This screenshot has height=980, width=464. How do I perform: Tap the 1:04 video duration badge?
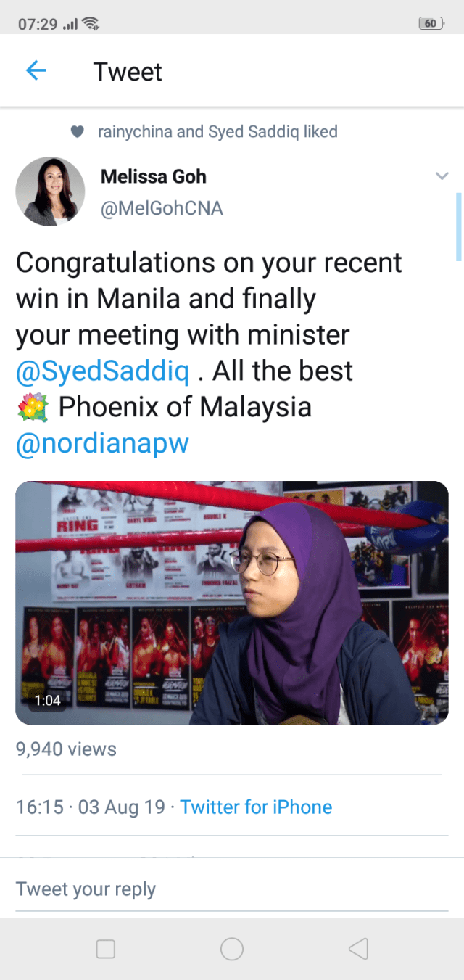click(x=48, y=701)
